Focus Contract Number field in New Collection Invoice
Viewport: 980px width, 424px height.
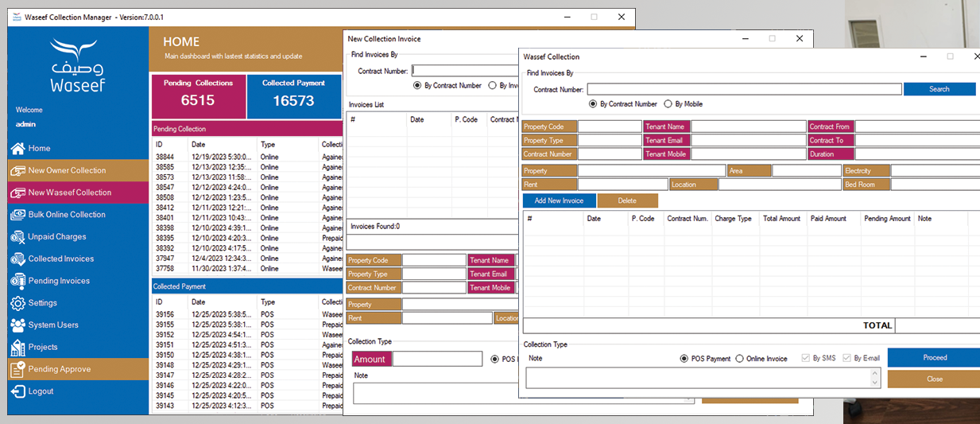pyautogui.click(x=463, y=71)
